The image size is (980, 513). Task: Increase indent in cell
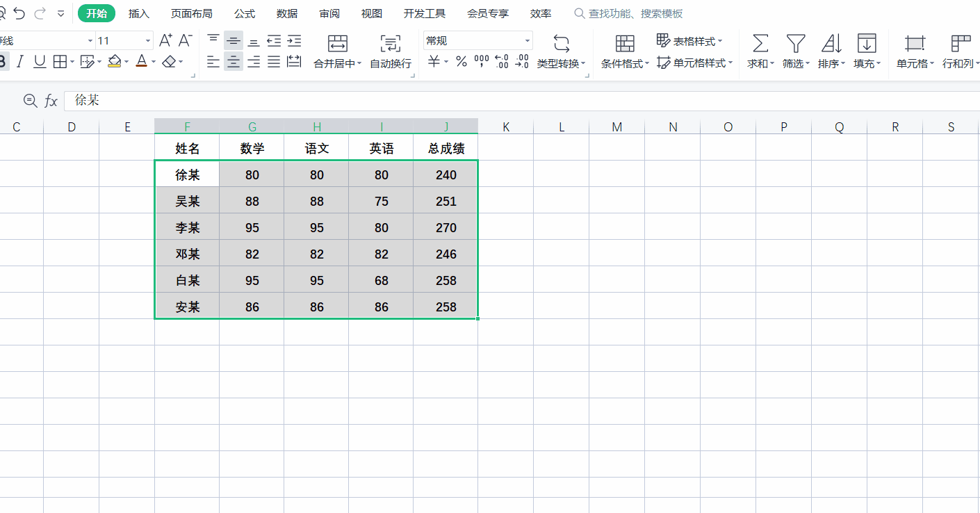(x=294, y=40)
